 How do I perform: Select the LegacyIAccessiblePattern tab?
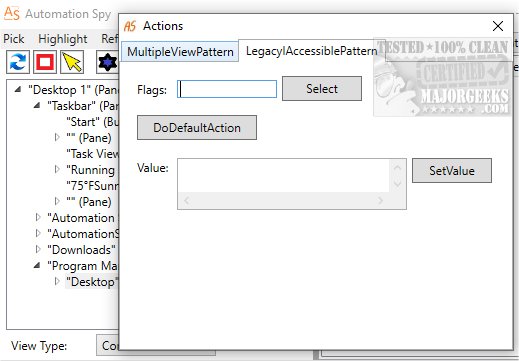(x=311, y=51)
